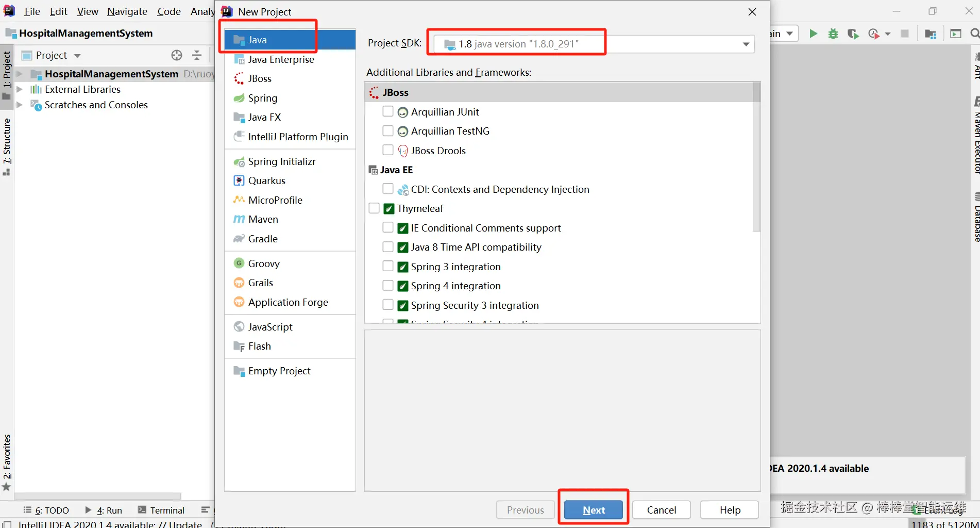
Task: Click the Previous button
Action: [526, 510]
